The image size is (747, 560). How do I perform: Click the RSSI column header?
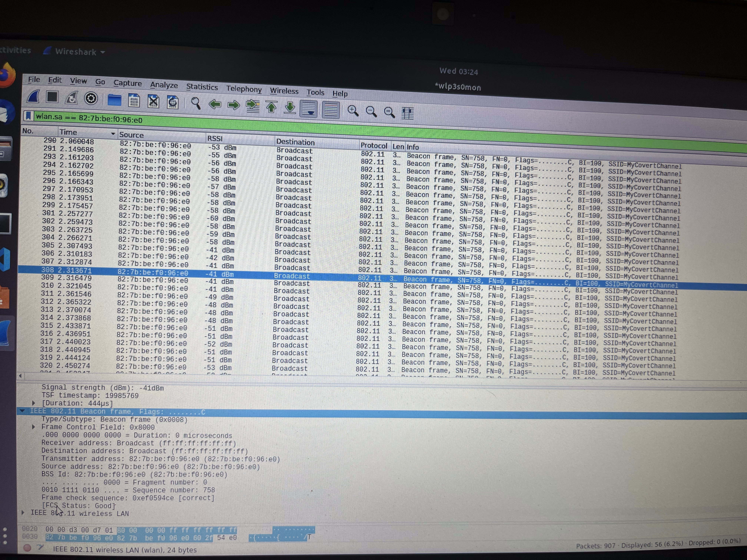click(x=215, y=138)
